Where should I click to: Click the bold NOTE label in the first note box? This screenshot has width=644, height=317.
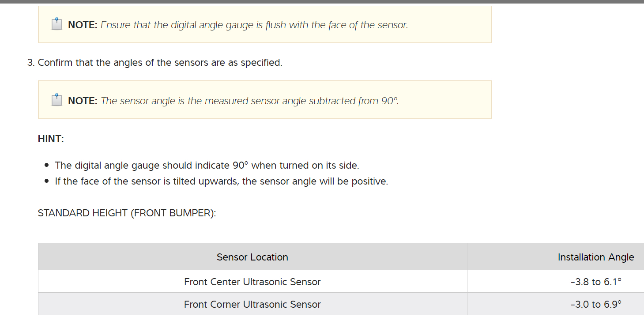pos(83,25)
